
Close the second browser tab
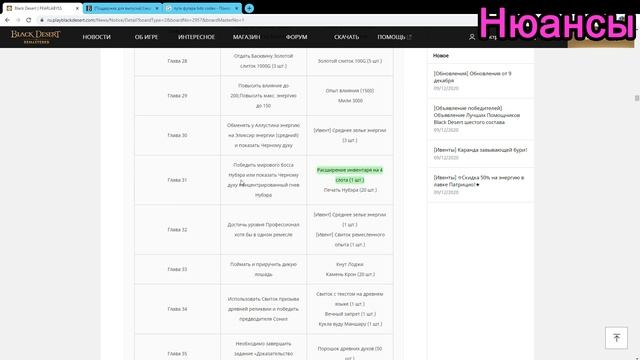[x=157, y=8]
